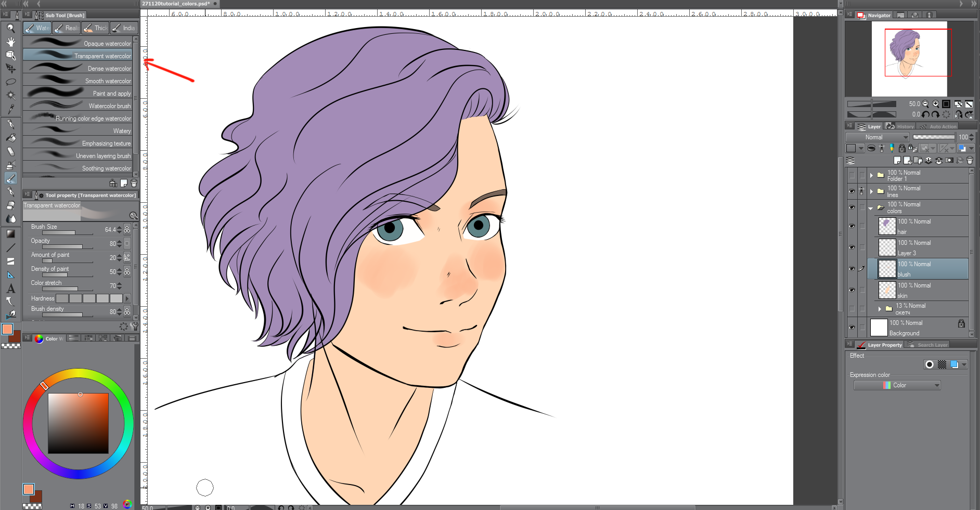Image resolution: width=980 pixels, height=510 pixels.
Task: Pick the Gradient tool
Action: pos(10,234)
